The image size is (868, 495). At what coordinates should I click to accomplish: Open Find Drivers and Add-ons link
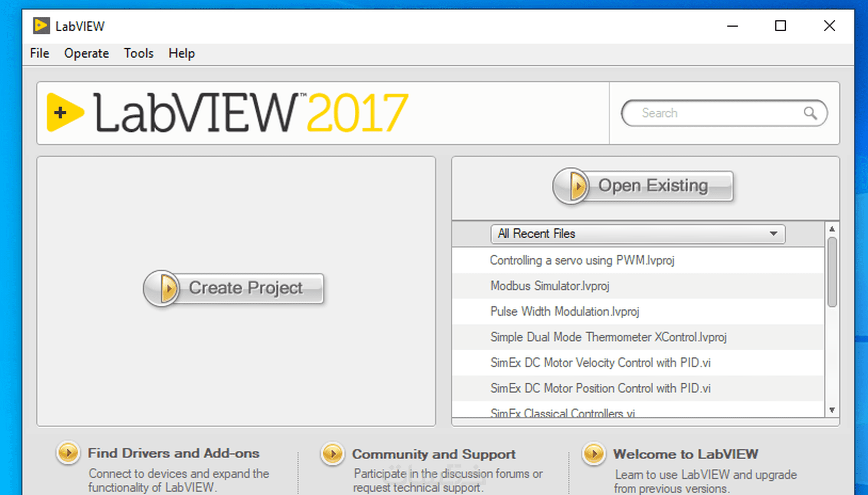tap(174, 453)
